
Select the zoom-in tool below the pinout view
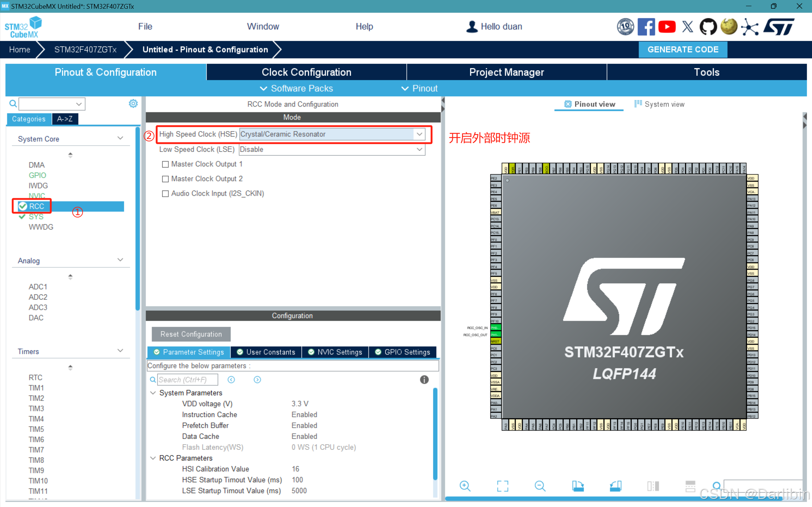465,486
